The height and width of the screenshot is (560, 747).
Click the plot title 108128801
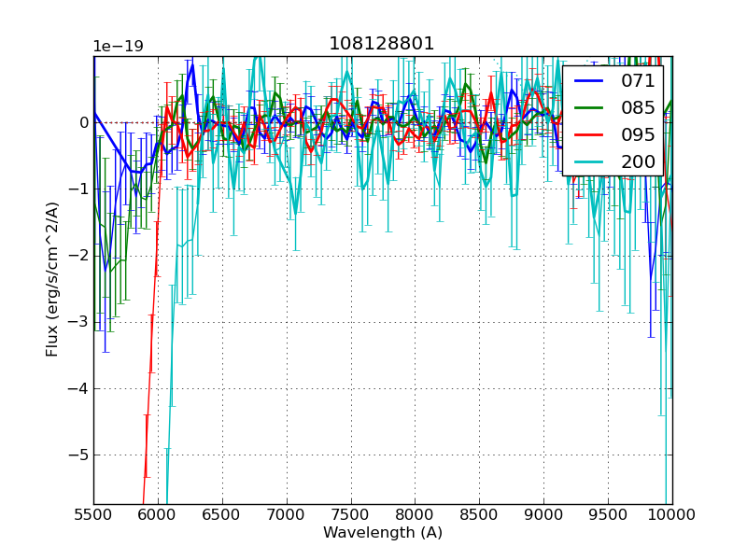click(x=382, y=44)
